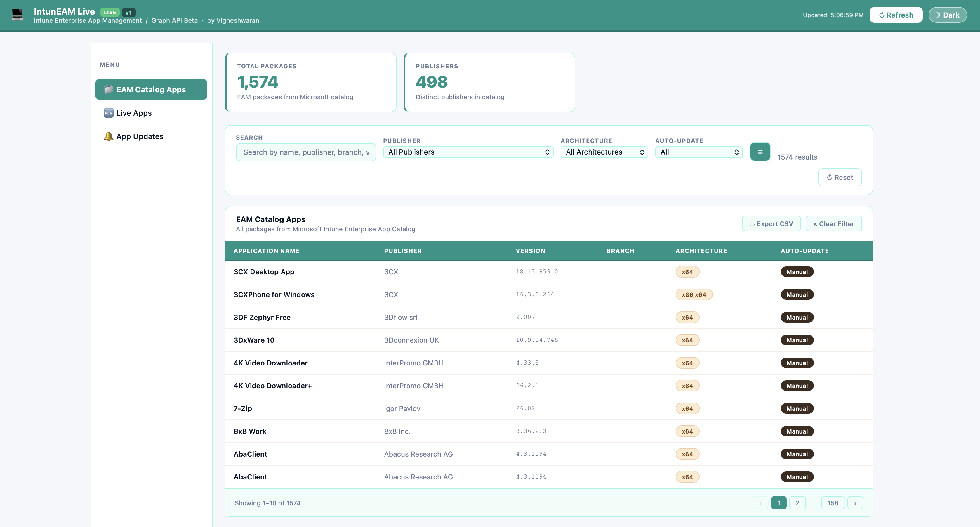Viewport: 980px width, 527px height.
Task: Select current page 1 button
Action: tap(779, 503)
